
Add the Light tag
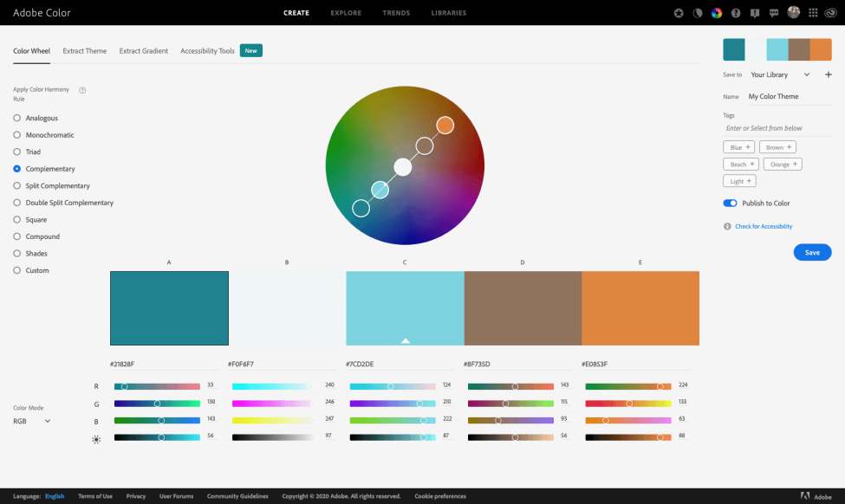point(739,181)
